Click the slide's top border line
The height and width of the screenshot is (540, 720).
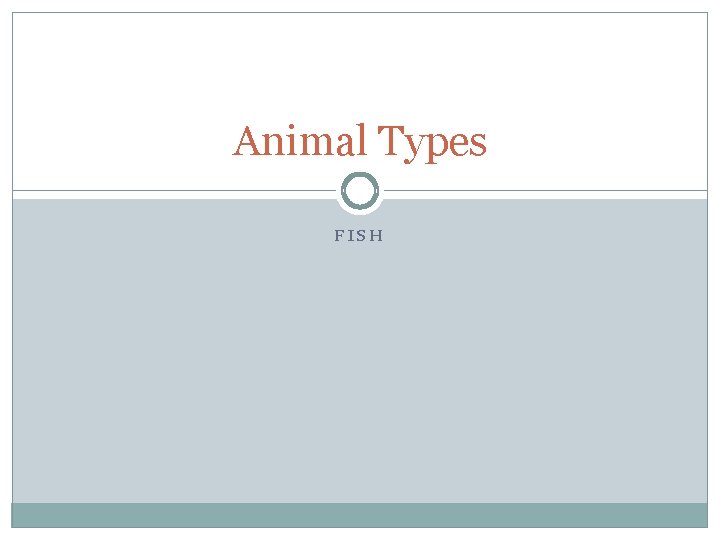pyautogui.click(x=360, y=12)
